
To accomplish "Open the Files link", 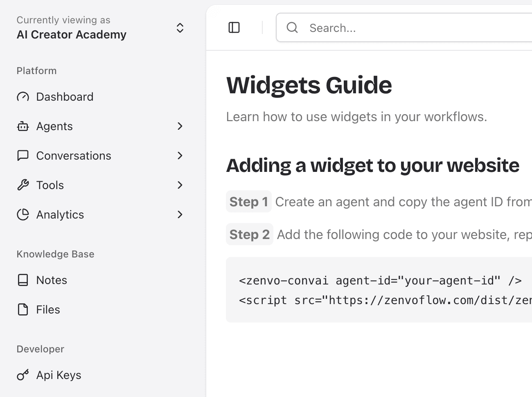I will coord(48,309).
